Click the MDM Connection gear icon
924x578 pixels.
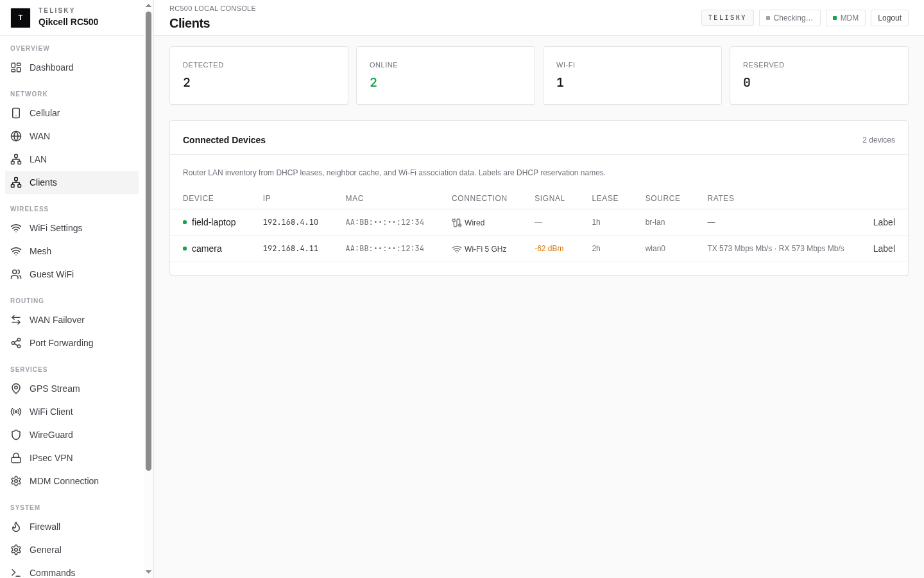click(x=16, y=481)
